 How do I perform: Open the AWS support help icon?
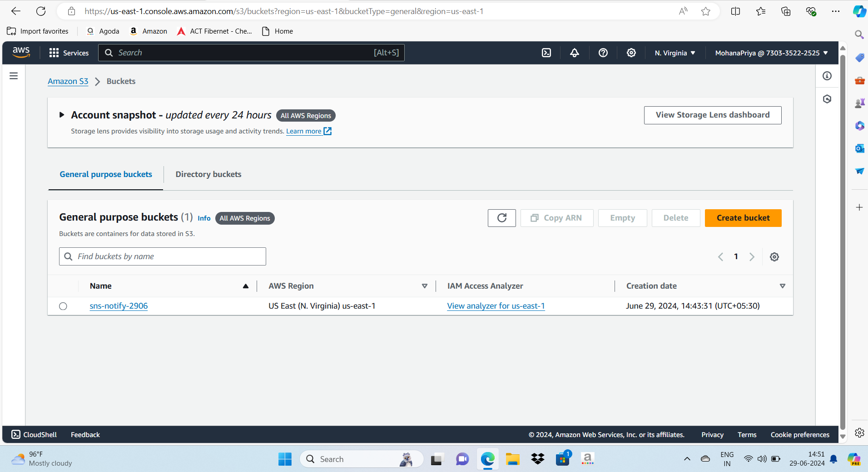(x=603, y=53)
